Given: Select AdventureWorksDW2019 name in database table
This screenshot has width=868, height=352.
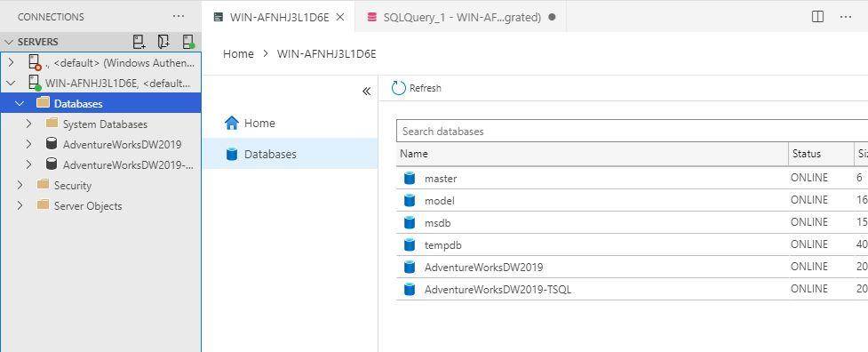Looking at the screenshot, I should (484, 267).
